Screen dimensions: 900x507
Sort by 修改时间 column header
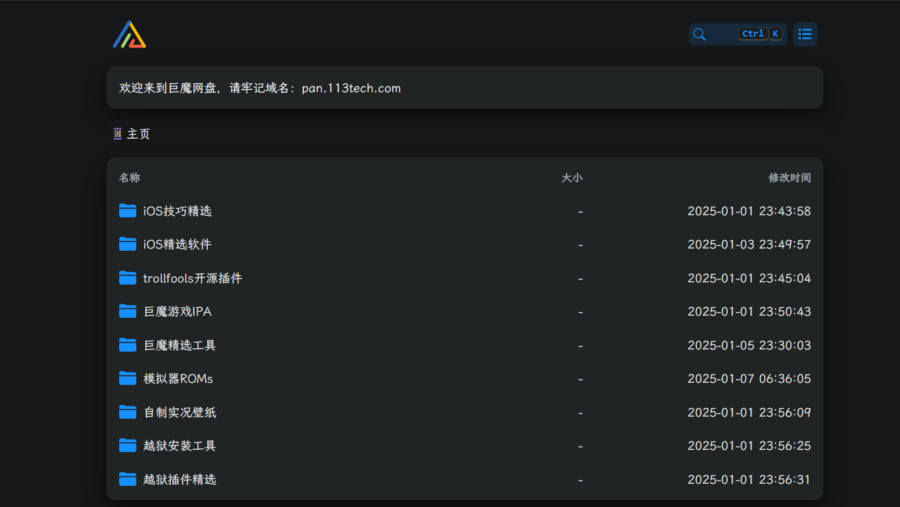pos(789,178)
